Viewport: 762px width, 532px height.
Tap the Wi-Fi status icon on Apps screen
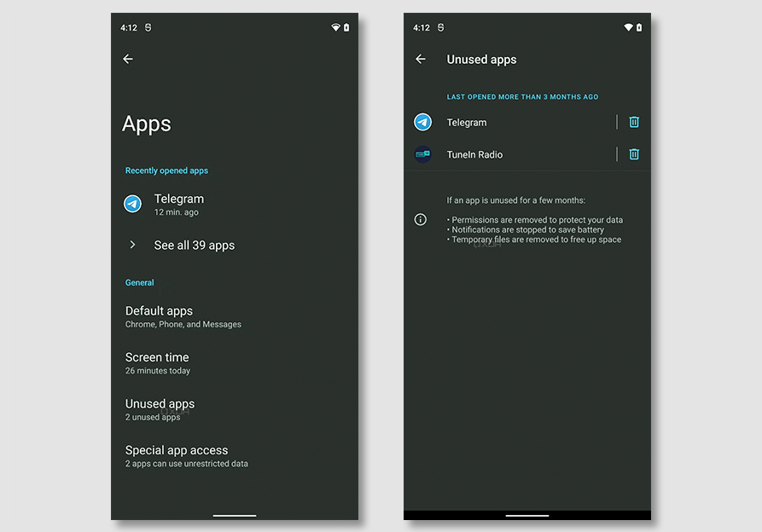335,27
